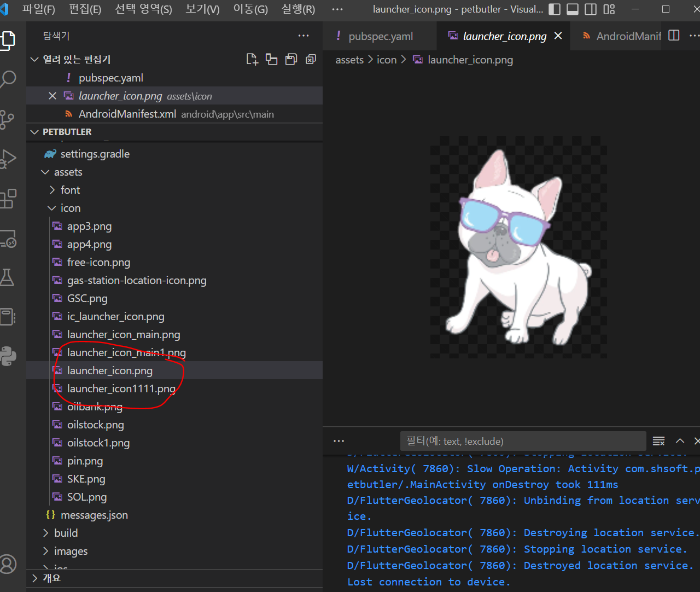This screenshot has width=700, height=592.
Task: Click launcher_icon.png in the breadcrumb
Action: click(x=470, y=60)
